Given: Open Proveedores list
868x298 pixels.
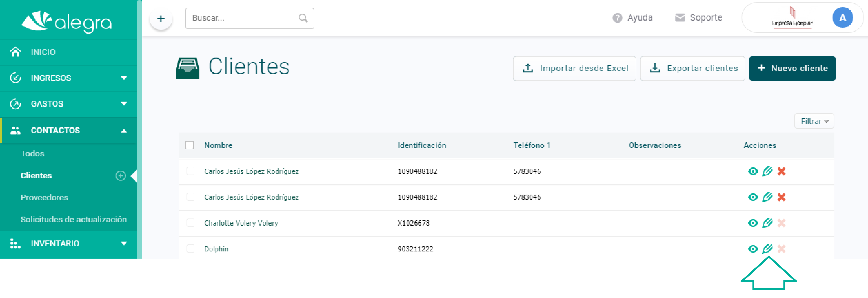Looking at the screenshot, I should pos(44,197).
